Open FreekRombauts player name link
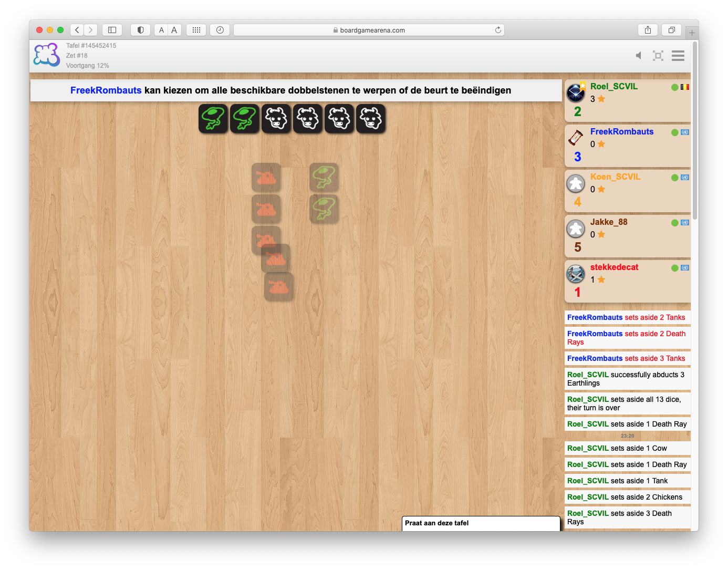 pos(622,132)
